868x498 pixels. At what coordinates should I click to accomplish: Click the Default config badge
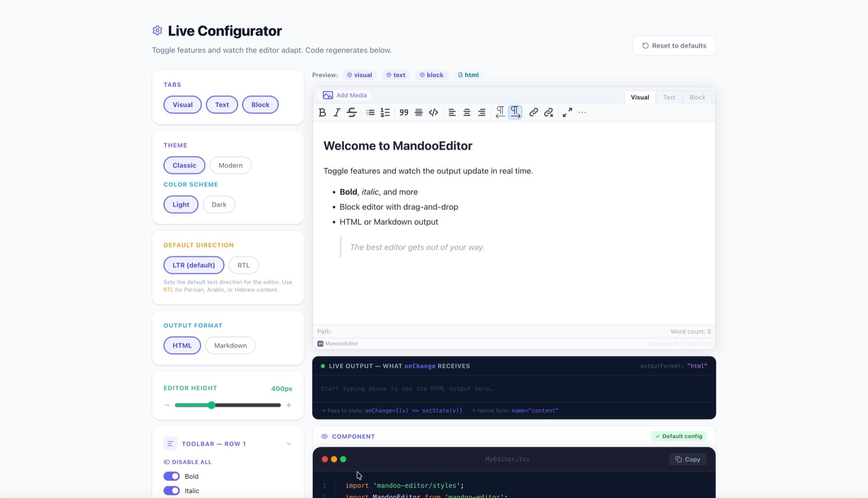pyautogui.click(x=679, y=437)
